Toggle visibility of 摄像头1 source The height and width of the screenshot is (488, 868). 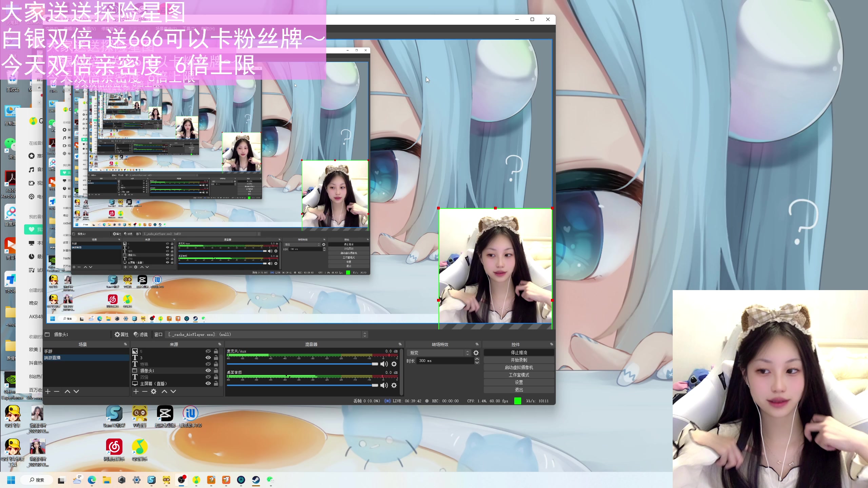coord(208,370)
